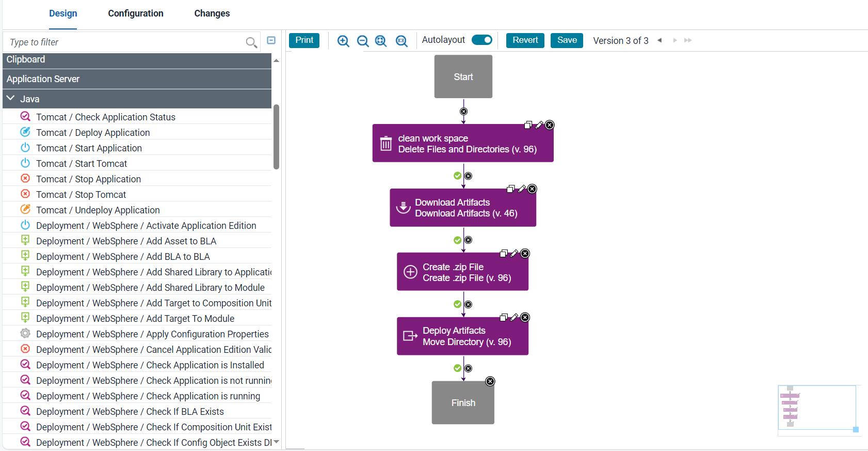Delete the Create .zip File step

(525, 253)
